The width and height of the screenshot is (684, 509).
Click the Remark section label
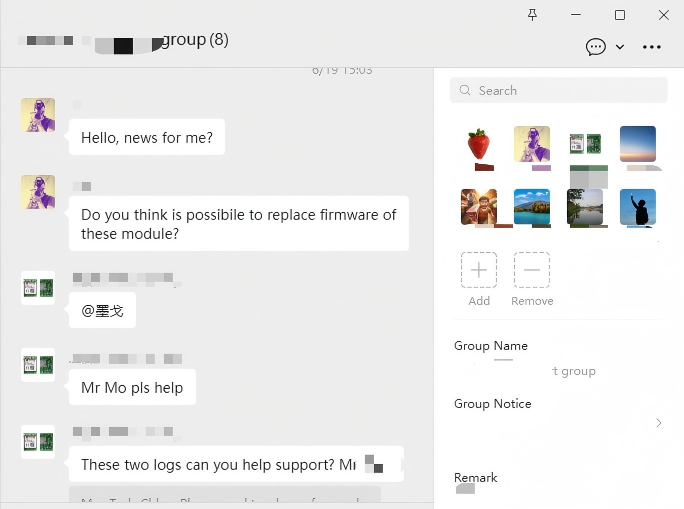[x=476, y=477]
